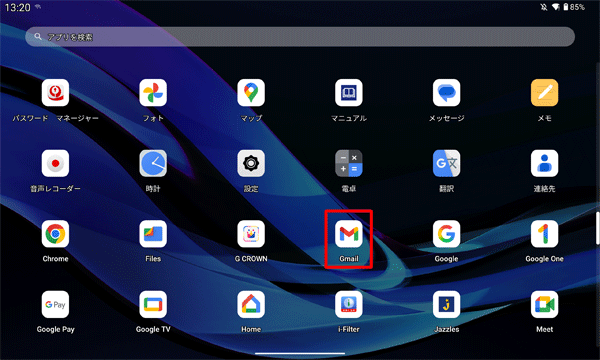Launch the Google app
Image resolution: width=600 pixels, height=360 pixels.
pos(447,234)
